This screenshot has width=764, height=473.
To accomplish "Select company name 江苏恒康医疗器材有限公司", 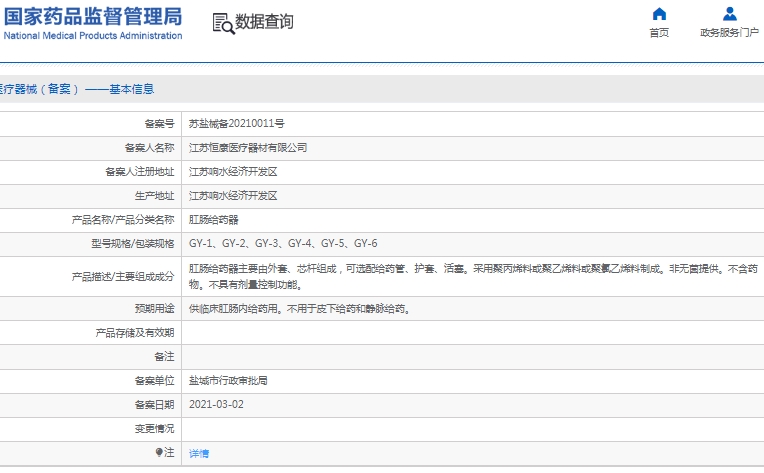I will point(248,148).
